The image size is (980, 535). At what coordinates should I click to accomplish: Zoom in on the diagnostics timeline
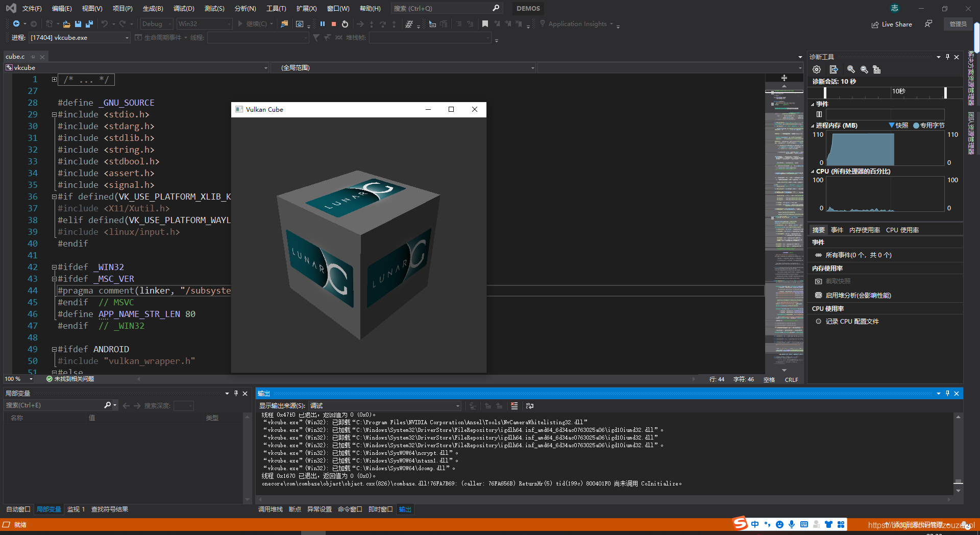(x=851, y=69)
